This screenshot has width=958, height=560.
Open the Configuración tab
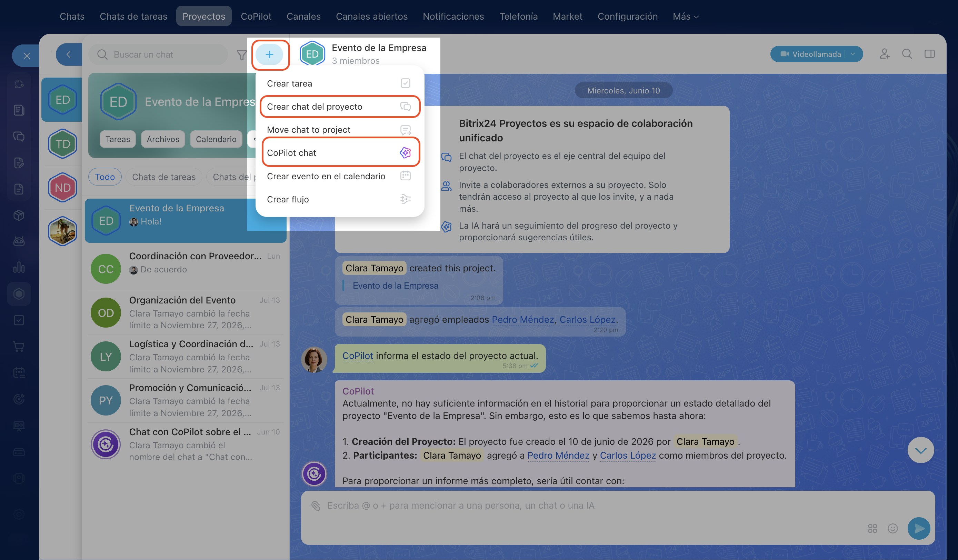click(627, 16)
